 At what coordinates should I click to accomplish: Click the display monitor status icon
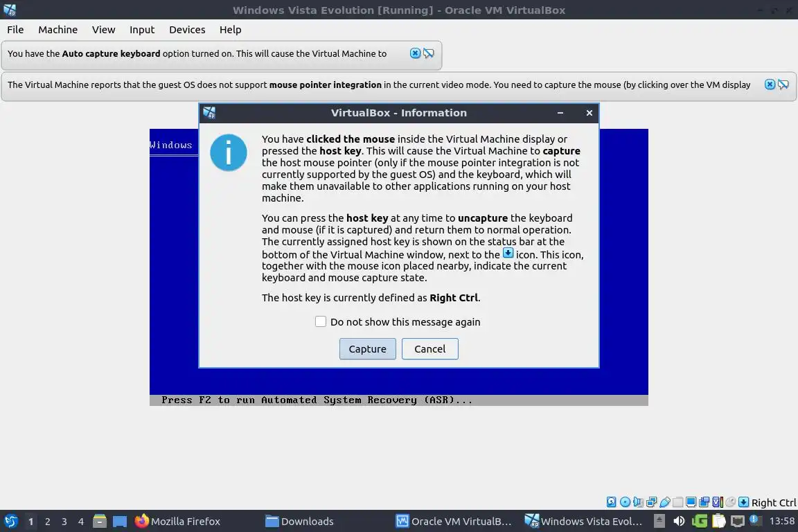click(691, 502)
